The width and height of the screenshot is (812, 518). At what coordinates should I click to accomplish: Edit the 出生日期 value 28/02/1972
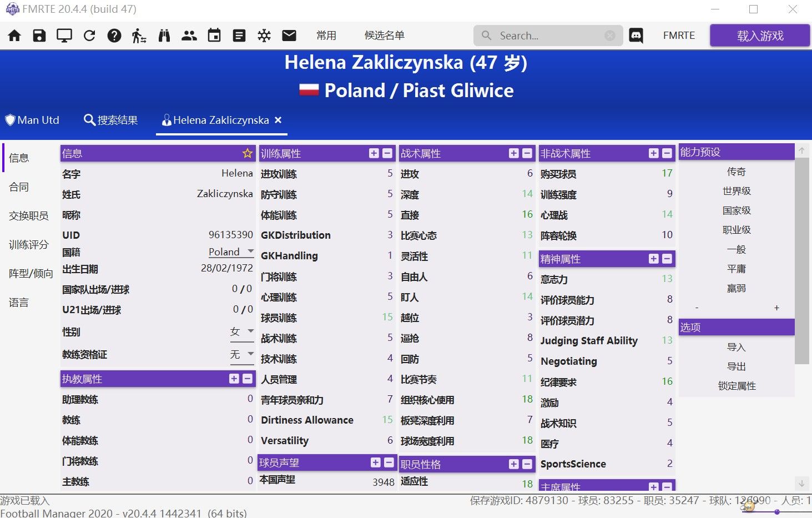tap(226, 268)
